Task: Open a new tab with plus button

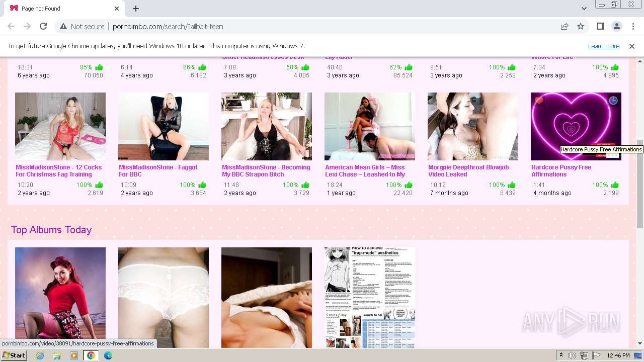Action: point(136,9)
